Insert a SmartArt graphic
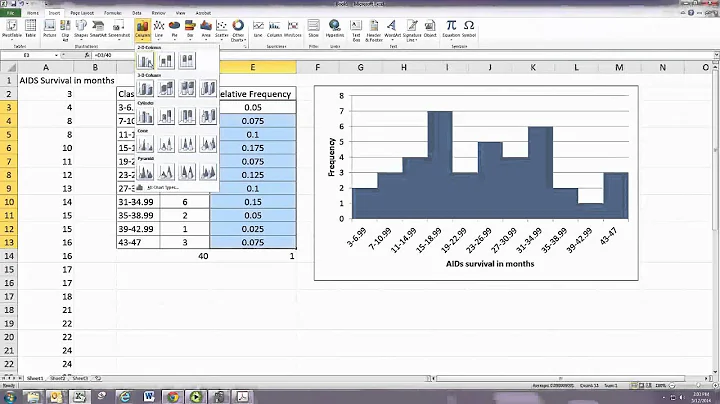The image size is (720, 404). coord(98,28)
